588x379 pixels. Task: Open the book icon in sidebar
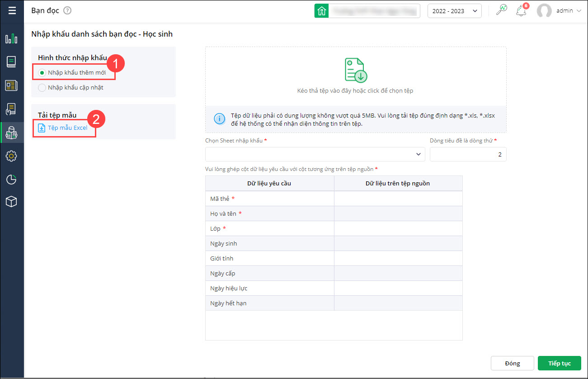12,62
